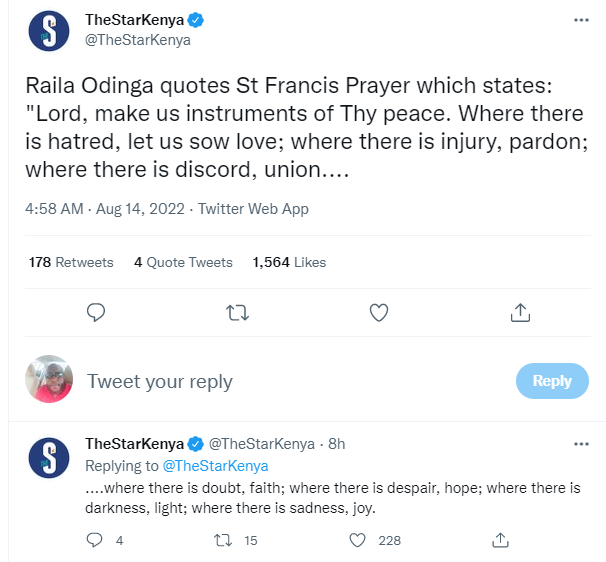Share the main tweet via share icon
Viewport: 606px width, 562px height.
(520, 314)
